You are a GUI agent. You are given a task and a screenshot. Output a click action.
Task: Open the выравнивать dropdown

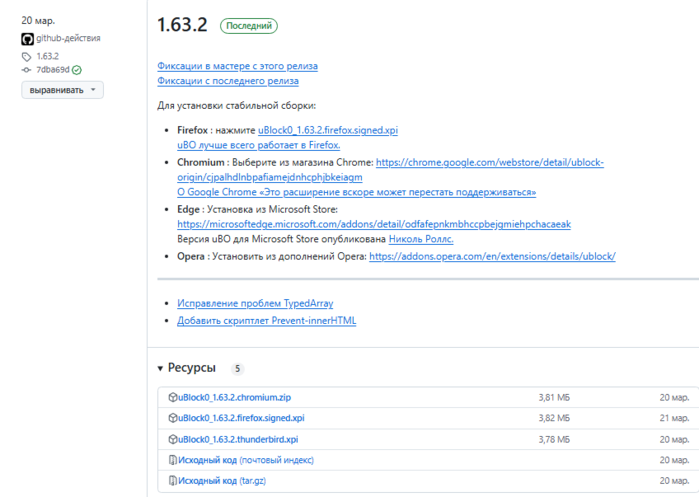tap(62, 90)
